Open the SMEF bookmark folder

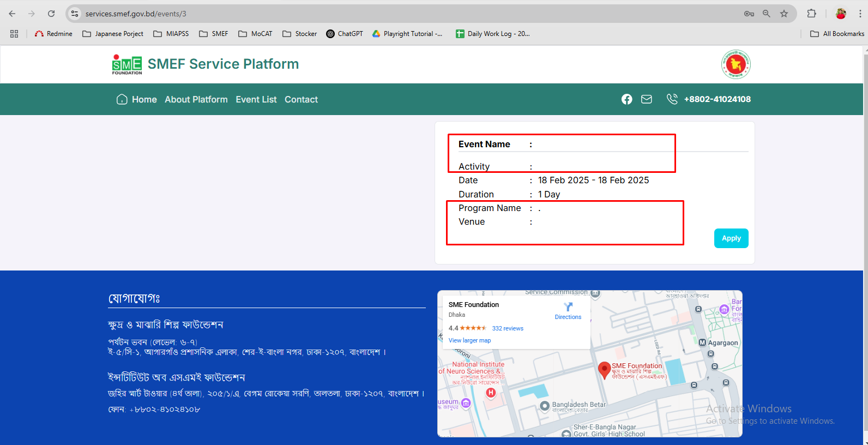pyautogui.click(x=214, y=34)
